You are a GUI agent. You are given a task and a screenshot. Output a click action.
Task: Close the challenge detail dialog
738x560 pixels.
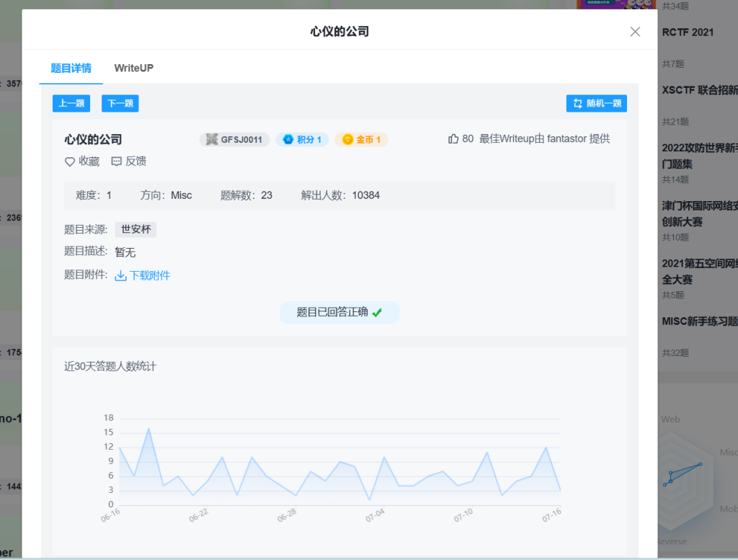(635, 32)
